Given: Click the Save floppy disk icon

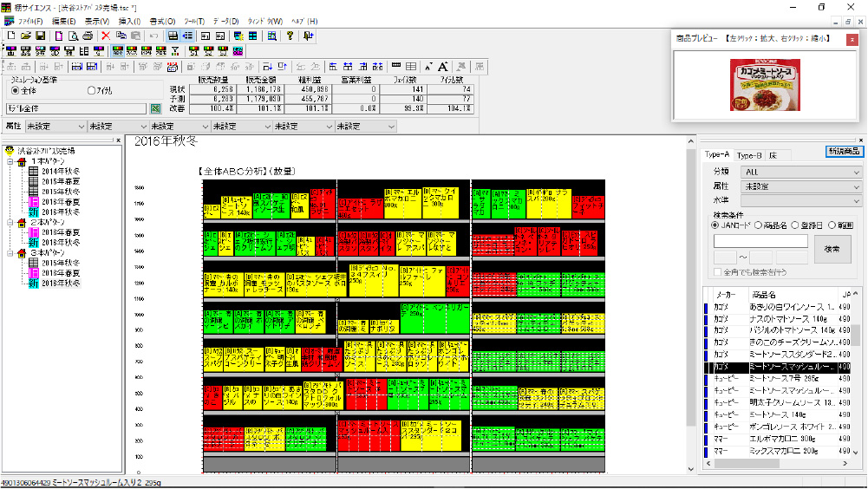Looking at the screenshot, I should tap(40, 36).
